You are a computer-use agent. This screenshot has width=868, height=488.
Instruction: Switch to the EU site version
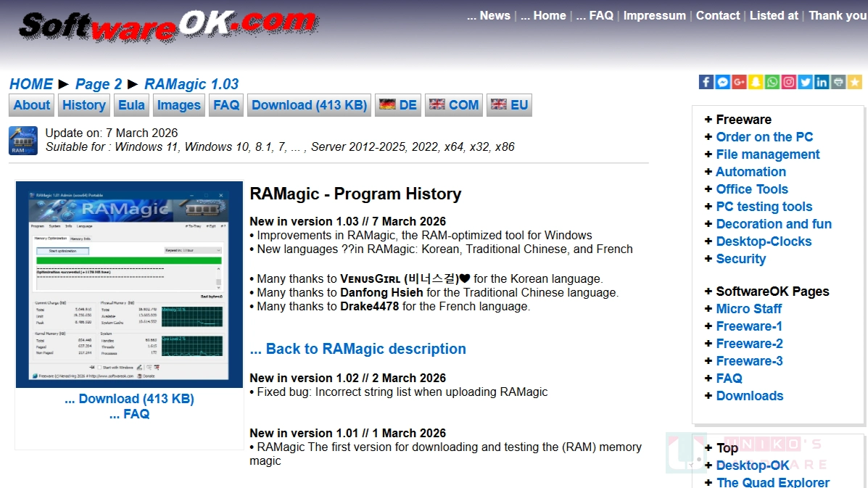click(509, 105)
